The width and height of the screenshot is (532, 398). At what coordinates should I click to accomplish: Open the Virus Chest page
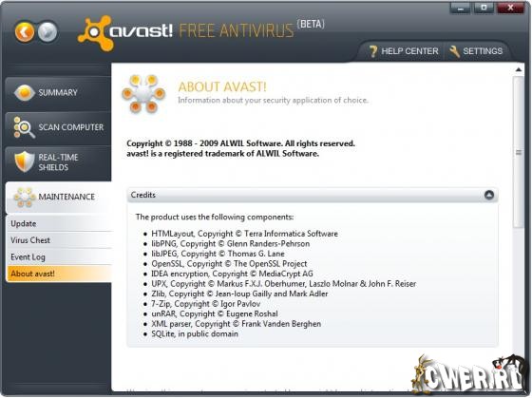coord(58,240)
